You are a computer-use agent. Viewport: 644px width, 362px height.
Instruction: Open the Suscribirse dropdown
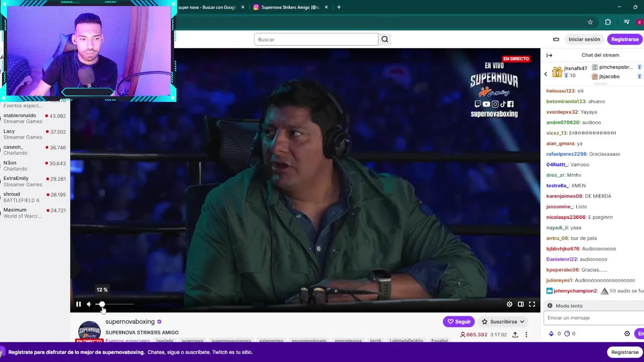(x=503, y=321)
